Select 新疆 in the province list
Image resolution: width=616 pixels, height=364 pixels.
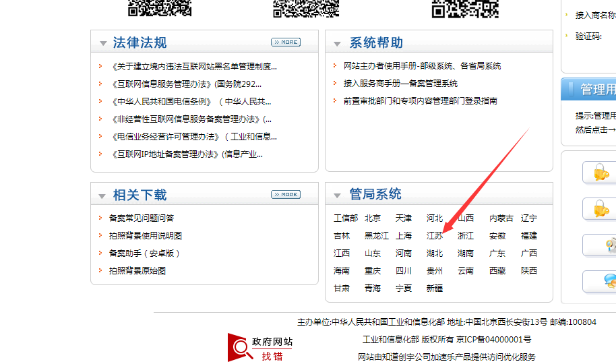click(435, 289)
